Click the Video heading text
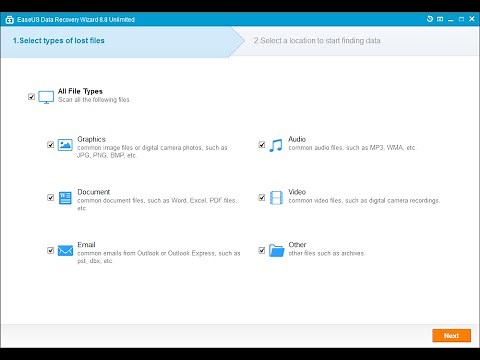The width and height of the screenshot is (480, 360). click(x=297, y=192)
